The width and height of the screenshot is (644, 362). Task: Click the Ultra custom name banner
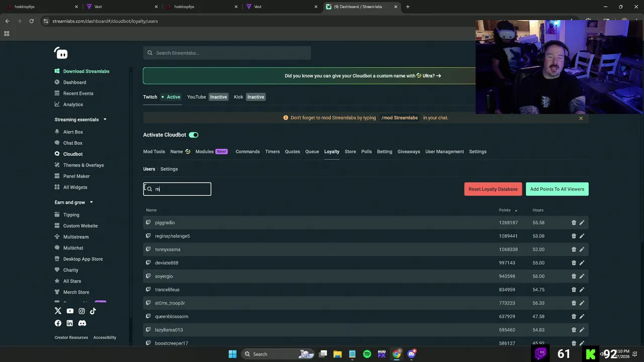coord(362,76)
